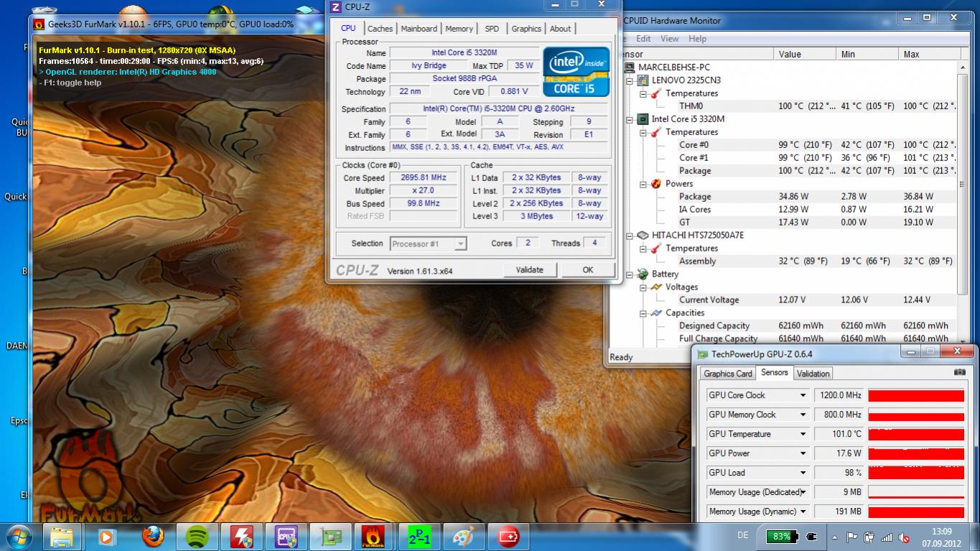This screenshot has width=980, height=551.
Task: Open the Graphics tab in CPU-Z
Action: (x=526, y=29)
